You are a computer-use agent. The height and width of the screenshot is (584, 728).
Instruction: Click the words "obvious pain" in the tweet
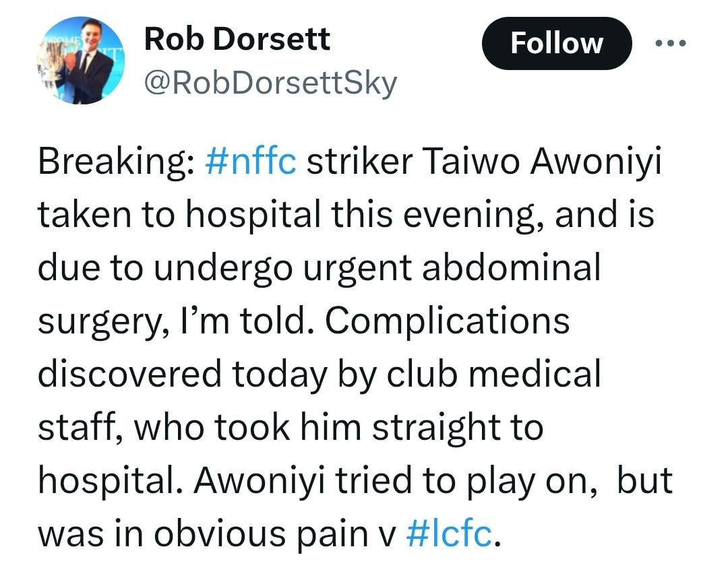click(x=261, y=536)
